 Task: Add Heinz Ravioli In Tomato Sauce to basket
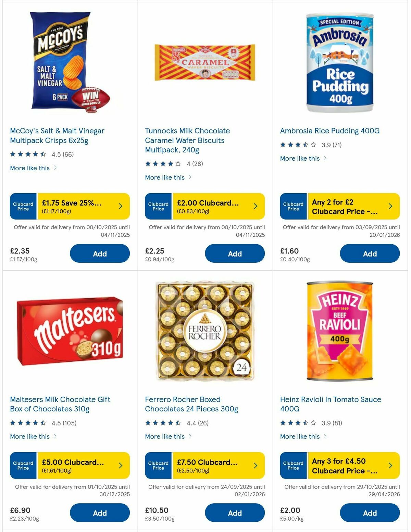(370, 513)
